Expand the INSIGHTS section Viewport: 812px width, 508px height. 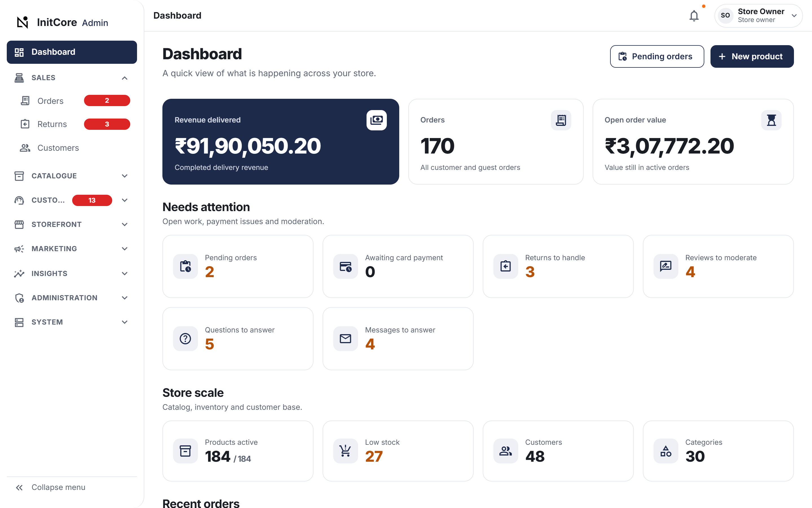[x=72, y=273]
